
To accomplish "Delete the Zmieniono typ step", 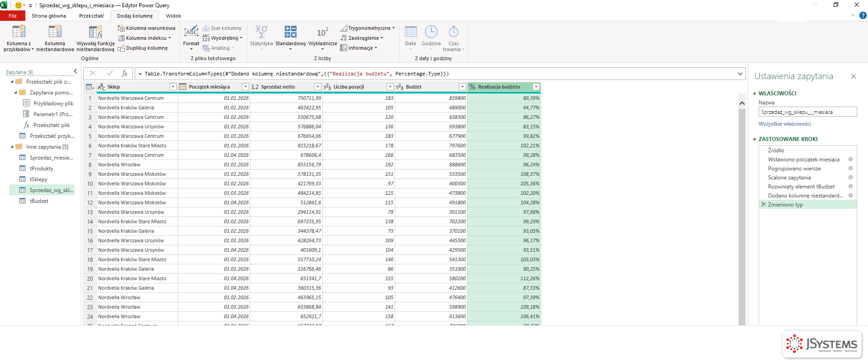I will pos(764,204).
